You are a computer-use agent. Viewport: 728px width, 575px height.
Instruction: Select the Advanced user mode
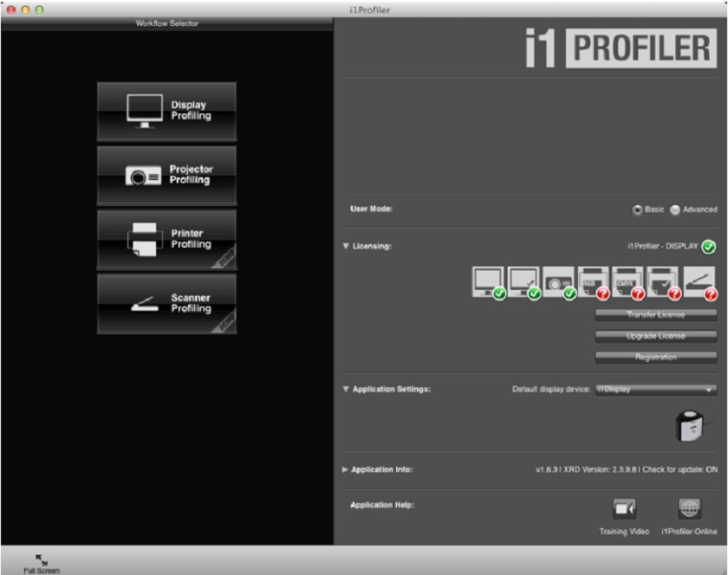(x=674, y=210)
